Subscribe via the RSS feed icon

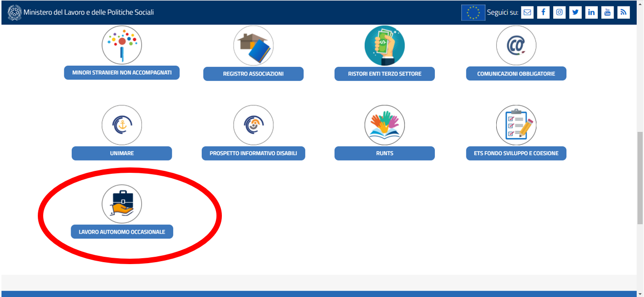[x=623, y=12]
